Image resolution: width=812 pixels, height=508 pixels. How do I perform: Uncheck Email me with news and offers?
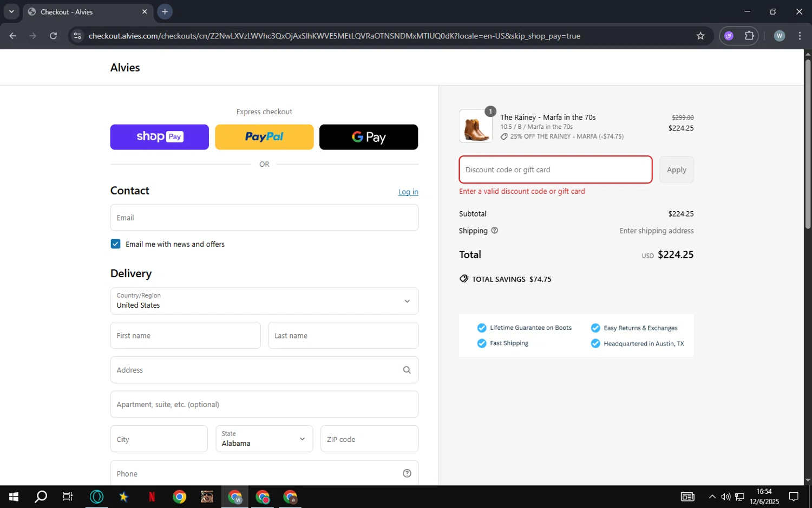coord(115,244)
